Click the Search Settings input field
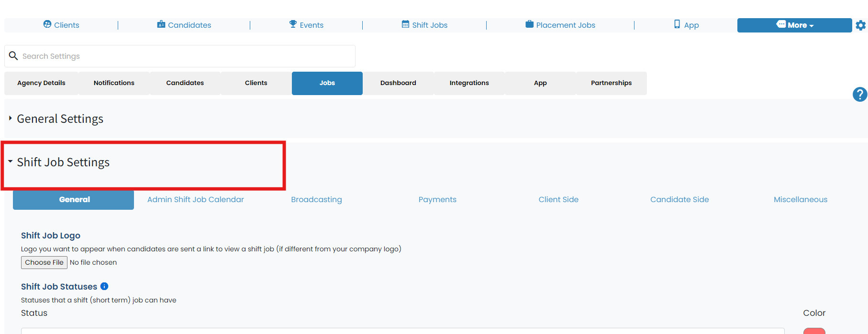Viewport: 868px width, 334px height. [x=180, y=56]
